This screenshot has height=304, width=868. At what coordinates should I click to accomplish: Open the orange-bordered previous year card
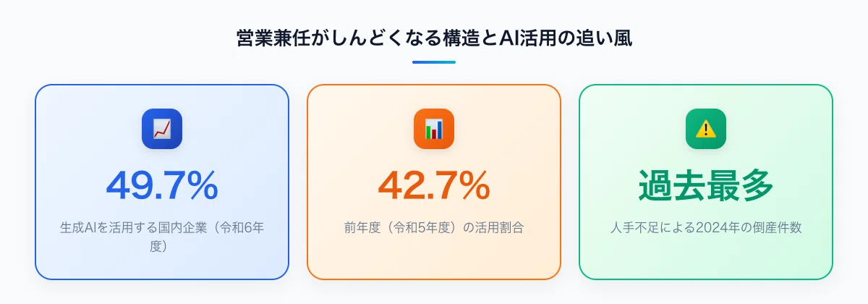coord(434,182)
